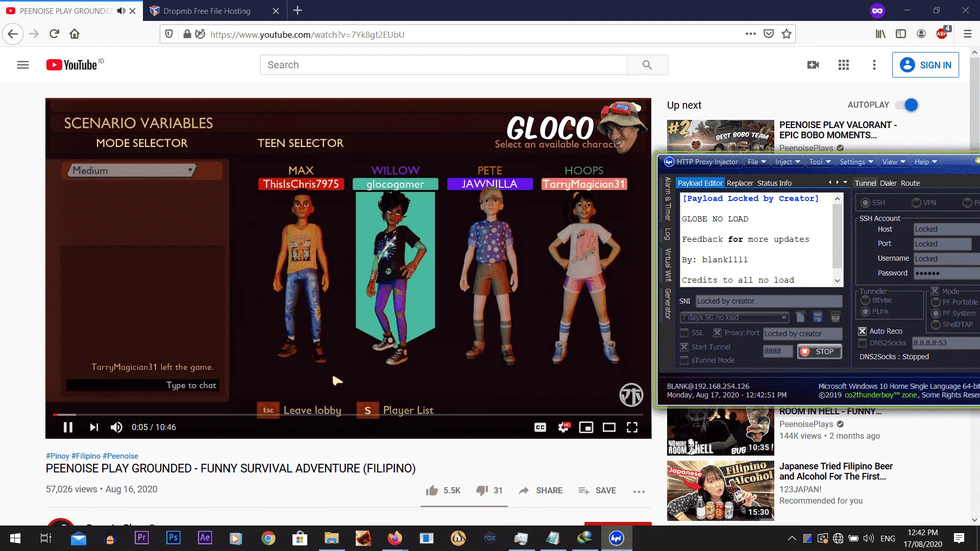Toggle Auto Reco checkbox
The image size is (980, 551).
click(x=863, y=331)
